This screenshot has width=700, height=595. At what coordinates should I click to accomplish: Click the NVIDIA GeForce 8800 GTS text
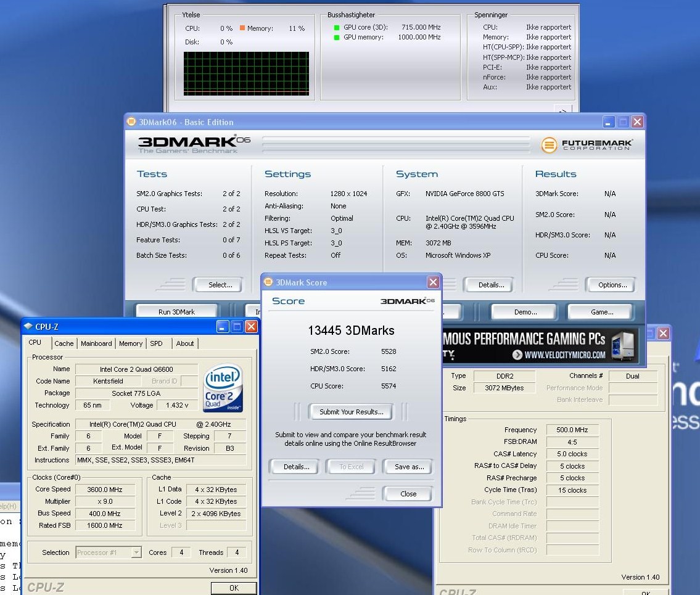coord(465,193)
